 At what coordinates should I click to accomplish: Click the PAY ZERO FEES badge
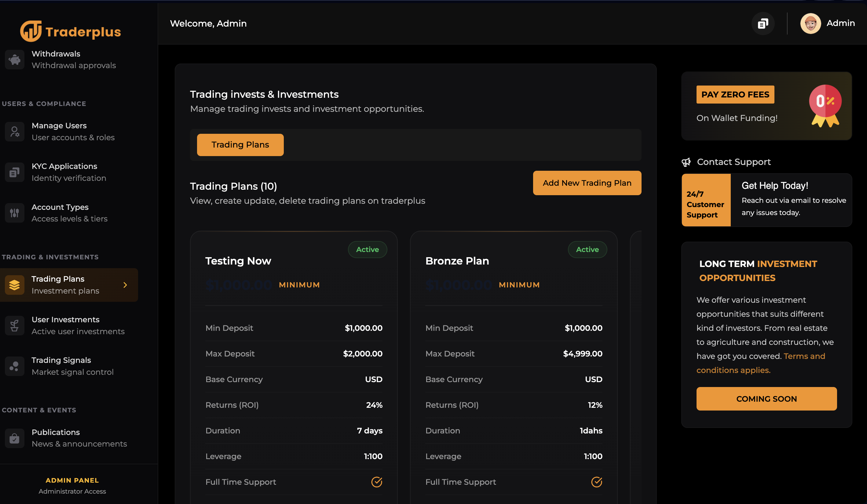pos(735,95)
